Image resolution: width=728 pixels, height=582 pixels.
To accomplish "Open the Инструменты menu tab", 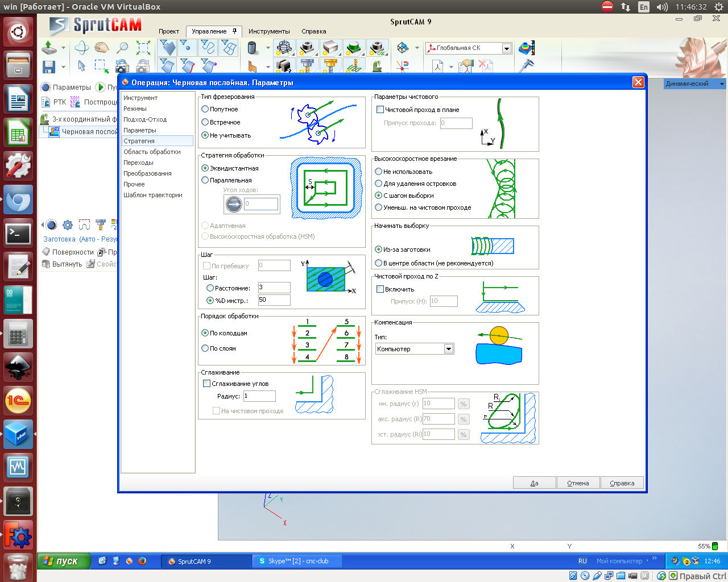I will click(269, 31).
